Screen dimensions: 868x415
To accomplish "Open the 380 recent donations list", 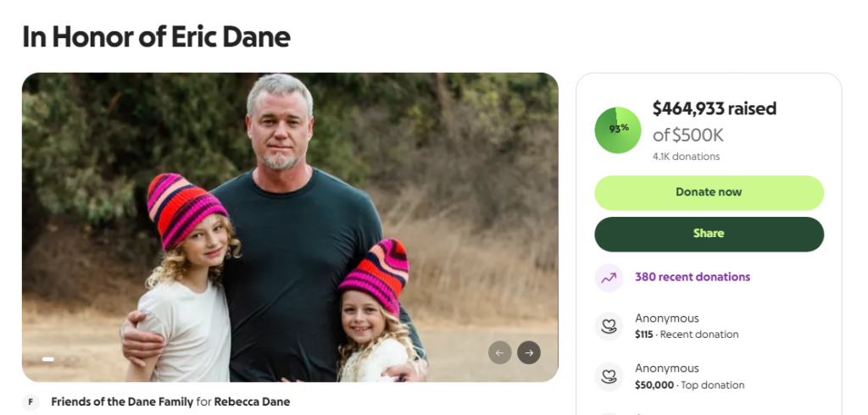I will [693, 277].
